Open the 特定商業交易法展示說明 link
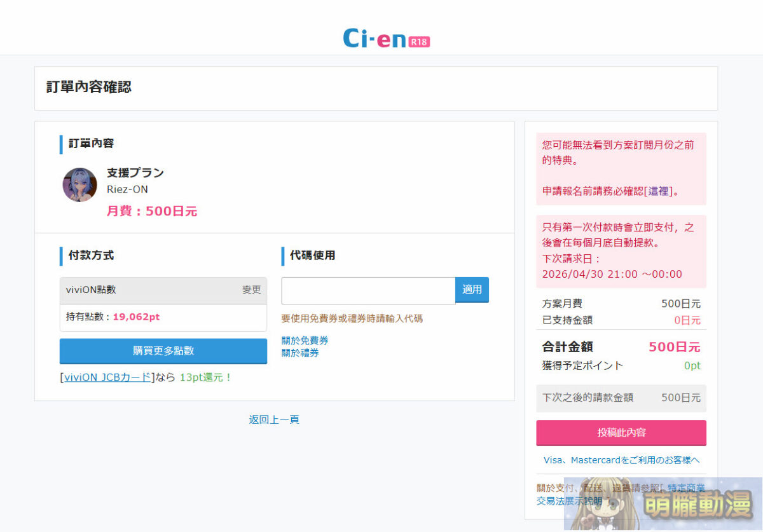The image size is (763, 532). click(685, 488)
